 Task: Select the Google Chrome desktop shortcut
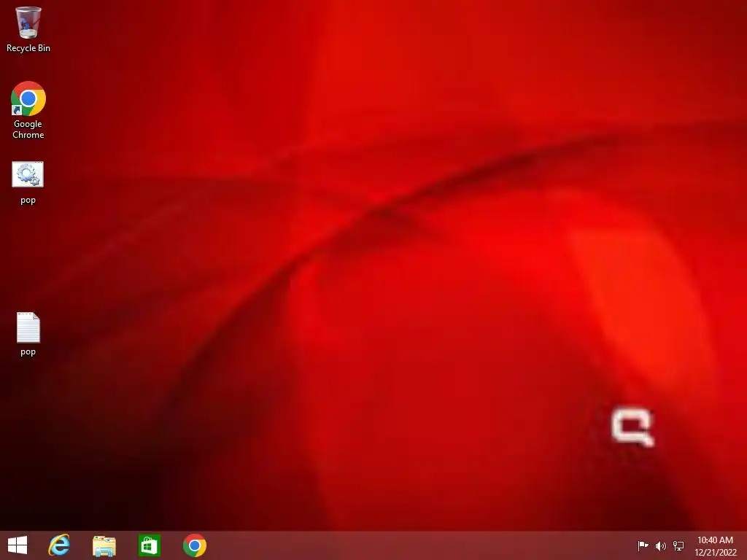point(28,110)
